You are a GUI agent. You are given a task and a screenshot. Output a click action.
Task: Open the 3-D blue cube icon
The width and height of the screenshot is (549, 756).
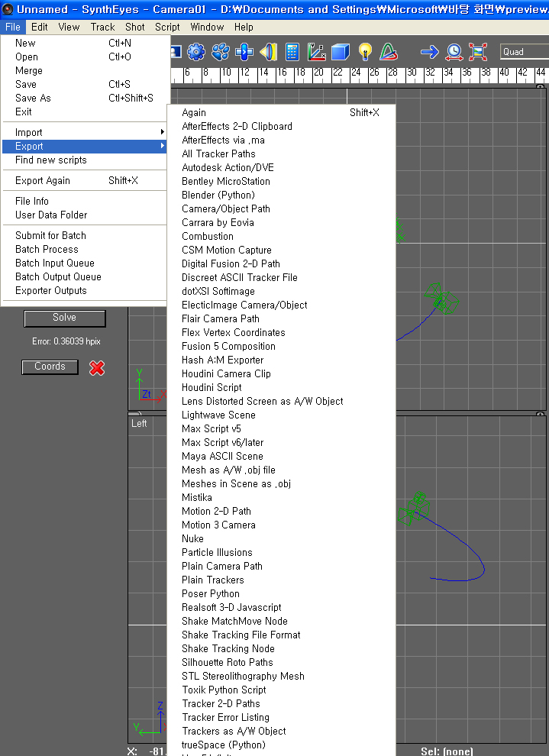tap(341, 52)
